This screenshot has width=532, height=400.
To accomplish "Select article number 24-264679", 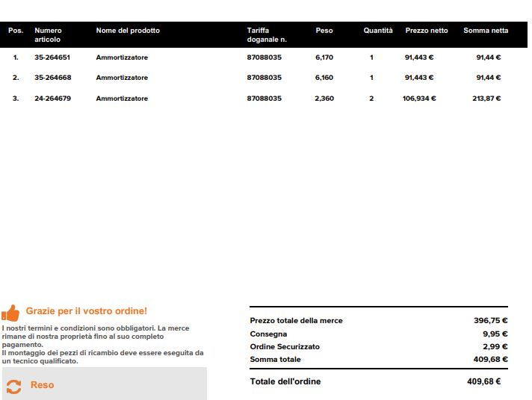I will click(x=52, y=99).
